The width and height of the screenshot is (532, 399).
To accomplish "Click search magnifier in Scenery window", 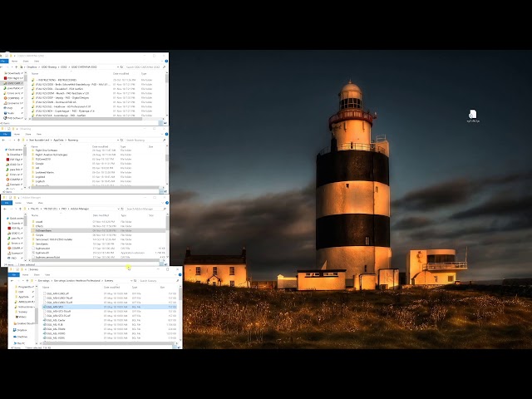I will pyautogui.click(x=177, y=281).
